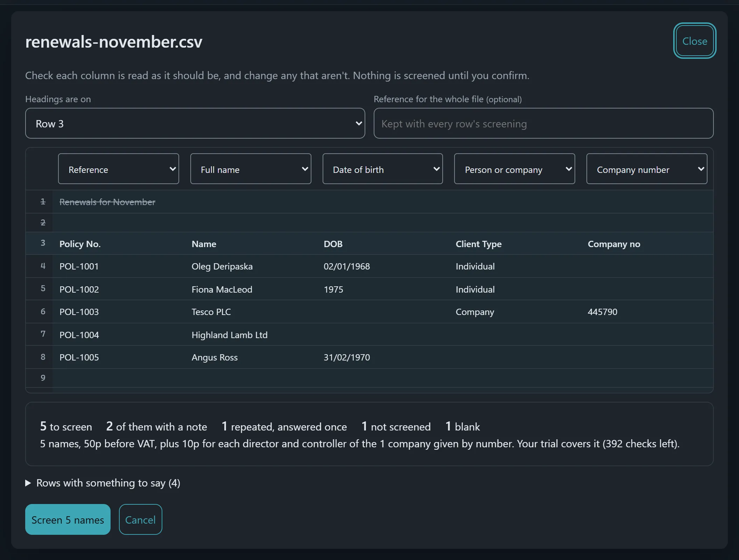Click the date 02/01/1968

[x=346, y=266]
